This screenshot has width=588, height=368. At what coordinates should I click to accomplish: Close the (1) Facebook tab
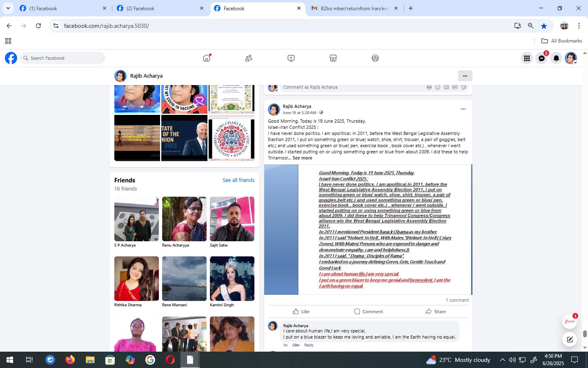point(105,8)
